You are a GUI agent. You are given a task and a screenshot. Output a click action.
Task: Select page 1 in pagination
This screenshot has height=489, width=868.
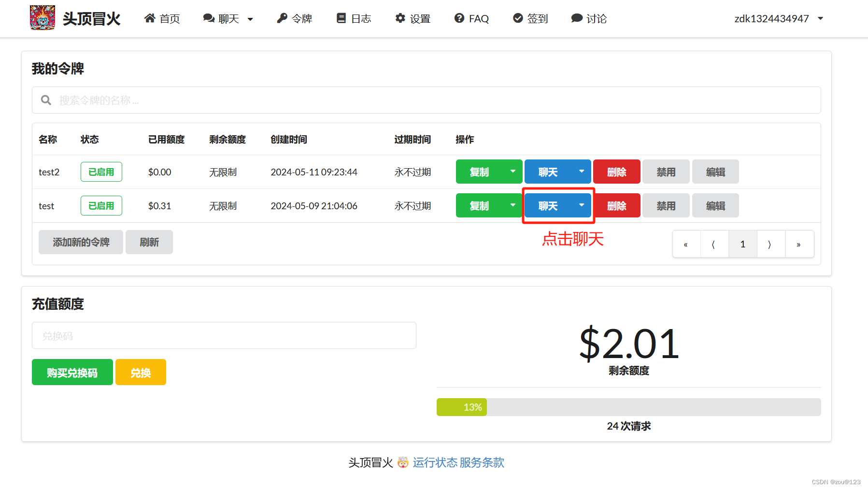743,244
